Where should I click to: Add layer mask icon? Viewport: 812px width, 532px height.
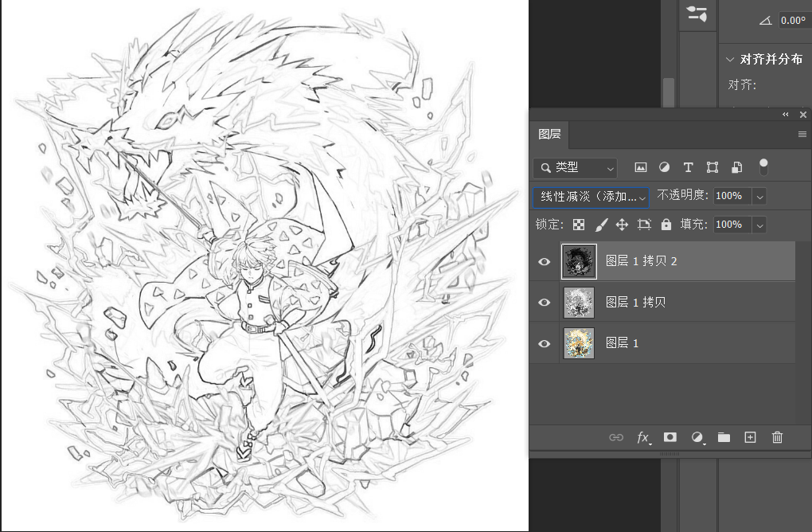point(670,437)
